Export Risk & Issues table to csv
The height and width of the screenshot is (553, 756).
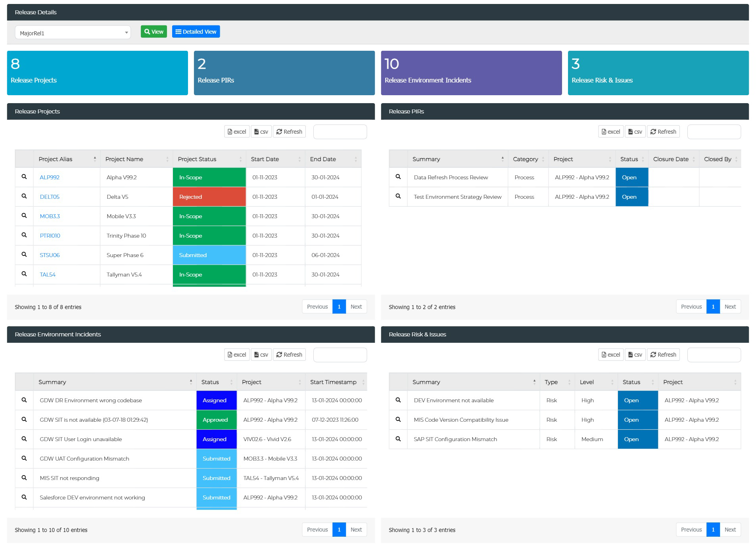point(635,355)
